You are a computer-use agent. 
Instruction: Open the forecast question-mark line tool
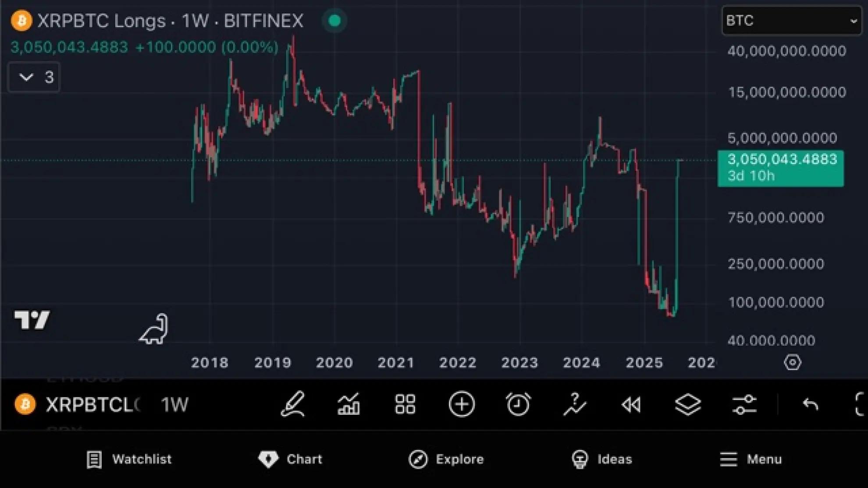click(575, 404)
